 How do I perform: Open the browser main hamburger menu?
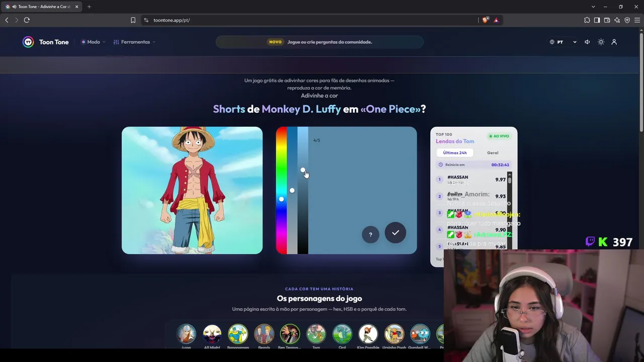tap(637, 20)
